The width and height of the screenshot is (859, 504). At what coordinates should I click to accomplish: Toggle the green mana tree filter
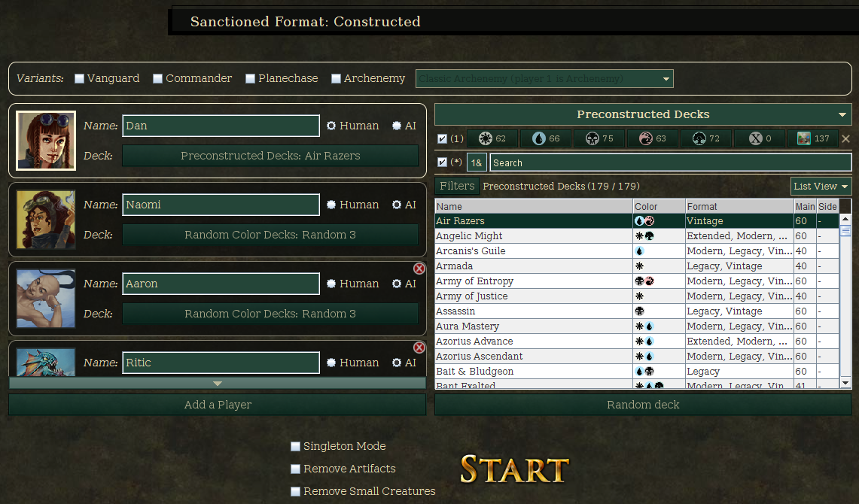[x=705, y=139]
